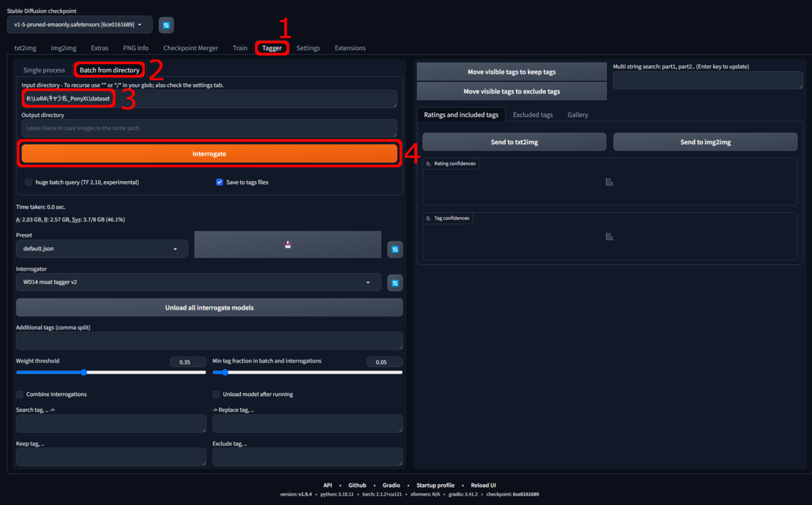Refresh the Preset list

(395, 249)
